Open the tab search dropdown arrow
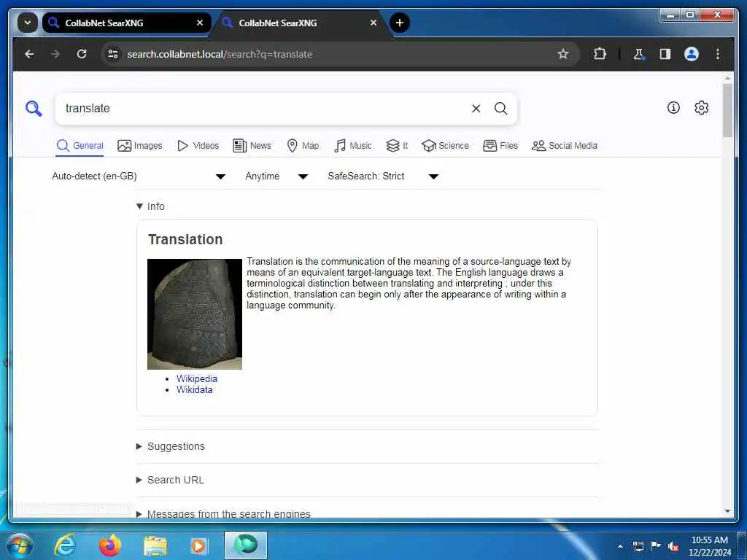747x560 pixels. [x=28, y=23]
